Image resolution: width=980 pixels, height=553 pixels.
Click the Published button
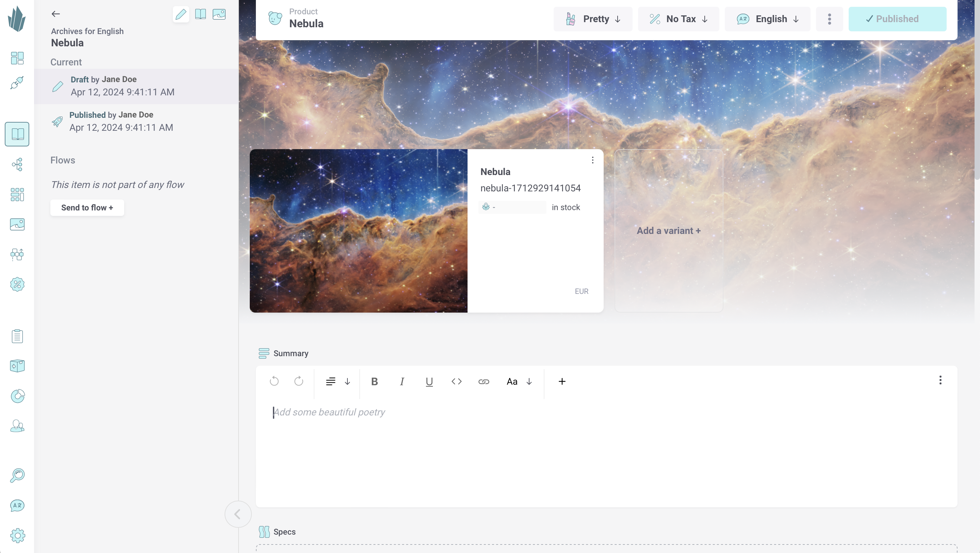(897, 19)
